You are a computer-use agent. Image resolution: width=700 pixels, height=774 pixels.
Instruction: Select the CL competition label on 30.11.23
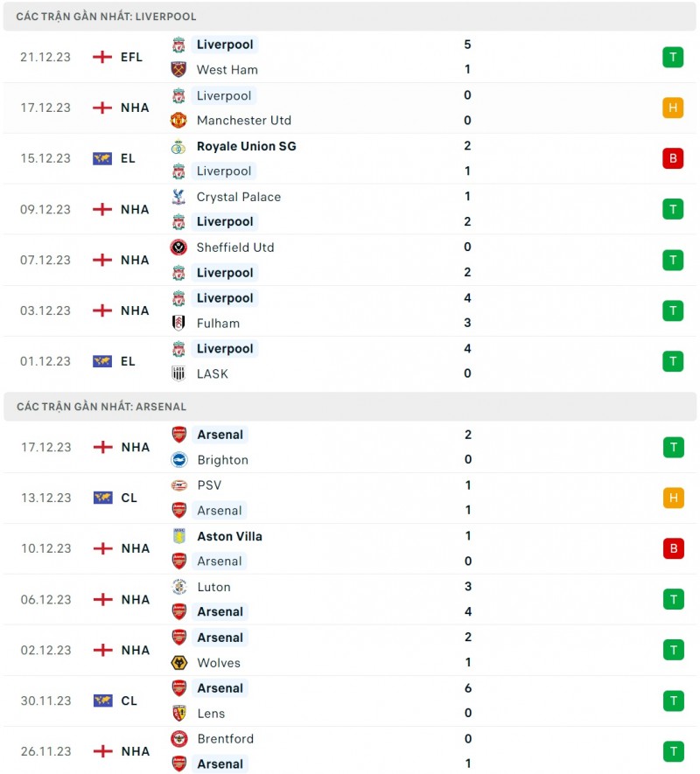pos(129,701)
